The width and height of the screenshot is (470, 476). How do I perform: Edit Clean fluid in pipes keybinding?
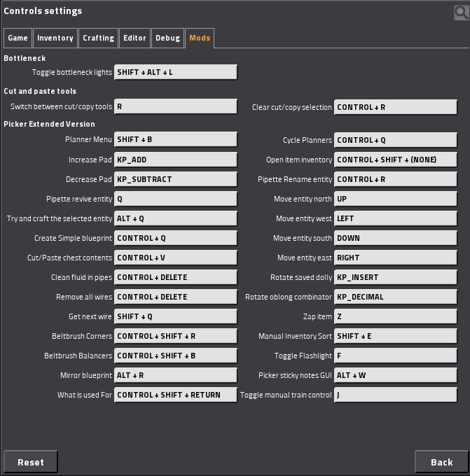(176, 277)
